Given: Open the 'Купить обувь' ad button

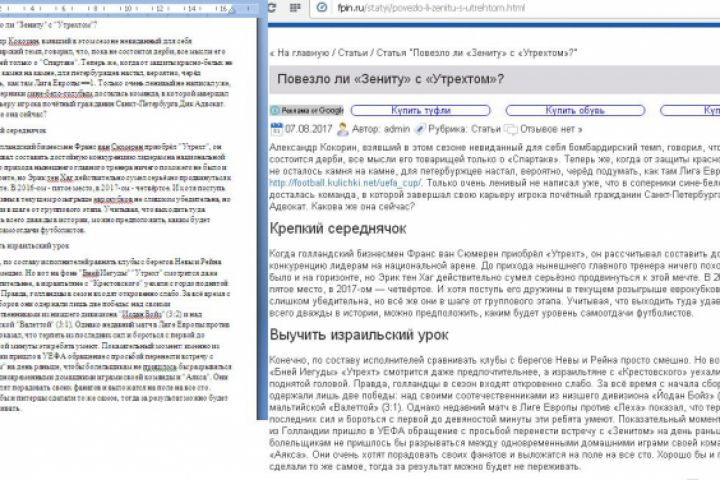Looking at the screenshot, I should tap(575, 110).
